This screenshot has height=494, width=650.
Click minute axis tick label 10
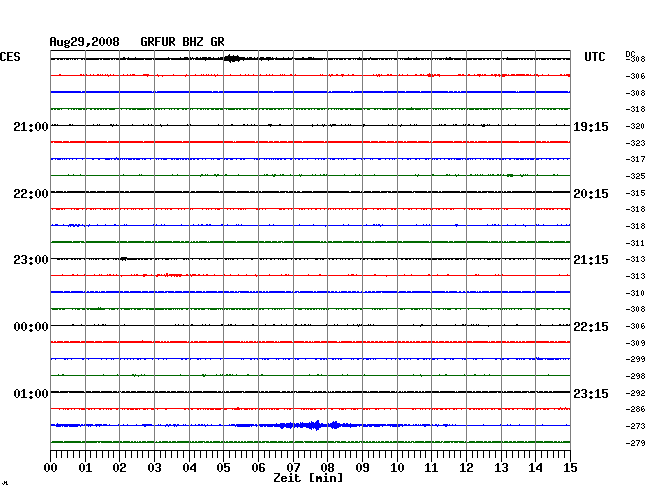(x=397, y=467)
